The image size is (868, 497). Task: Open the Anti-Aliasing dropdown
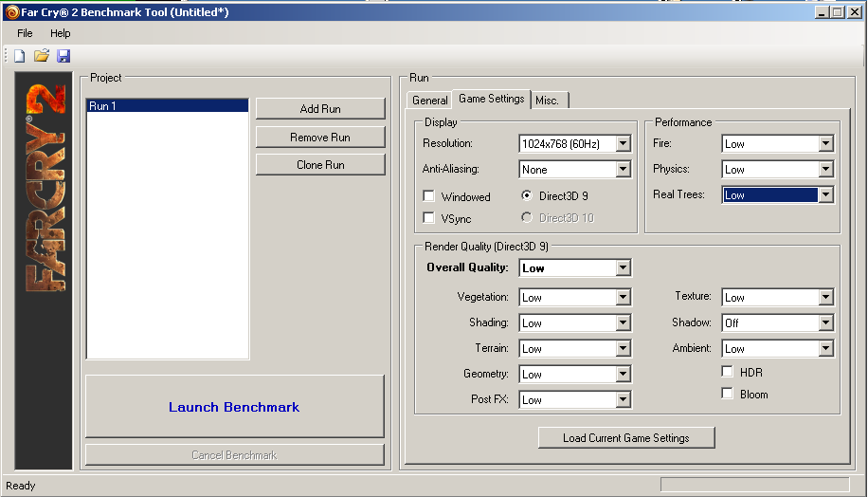[x=575, y=170]
